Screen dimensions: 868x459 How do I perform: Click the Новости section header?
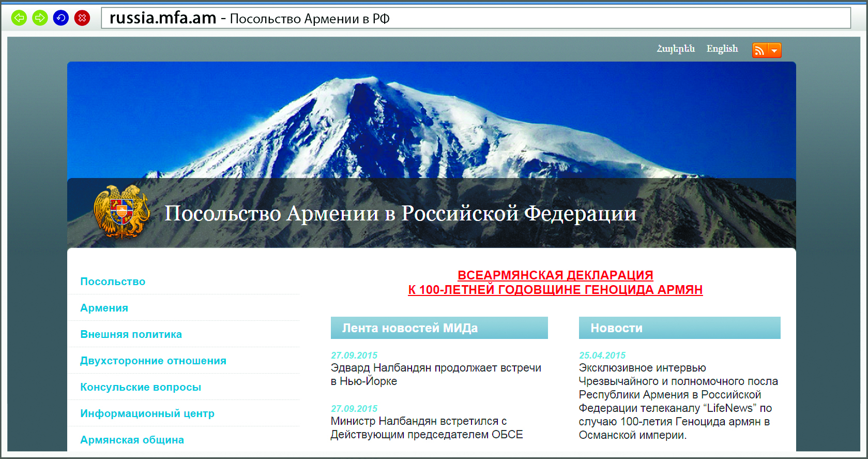[x=680, y=328]
